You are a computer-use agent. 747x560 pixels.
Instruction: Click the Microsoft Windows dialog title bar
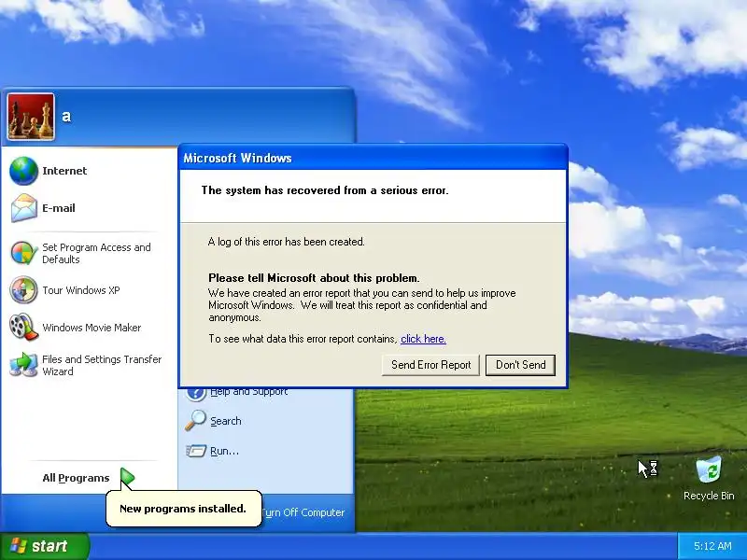coord(373,158)
